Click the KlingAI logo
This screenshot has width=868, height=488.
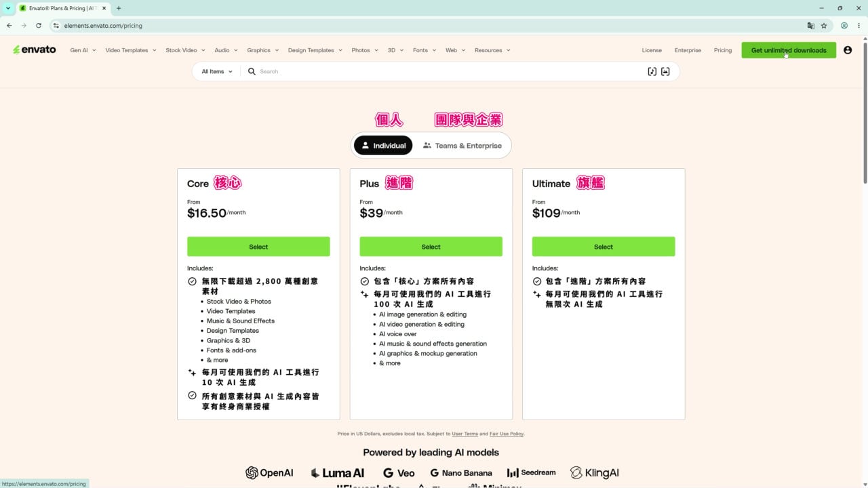click(x=595, y=472)
